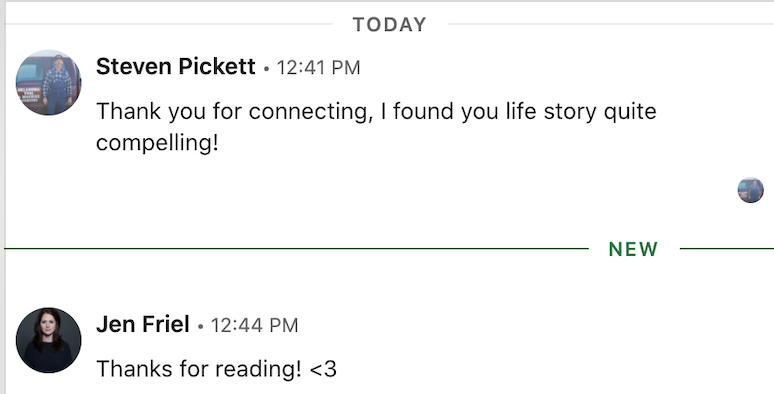Click the TODAY date divider label
Image resolution: width=774 pixels, height=394 pixels.
point(389,25)
